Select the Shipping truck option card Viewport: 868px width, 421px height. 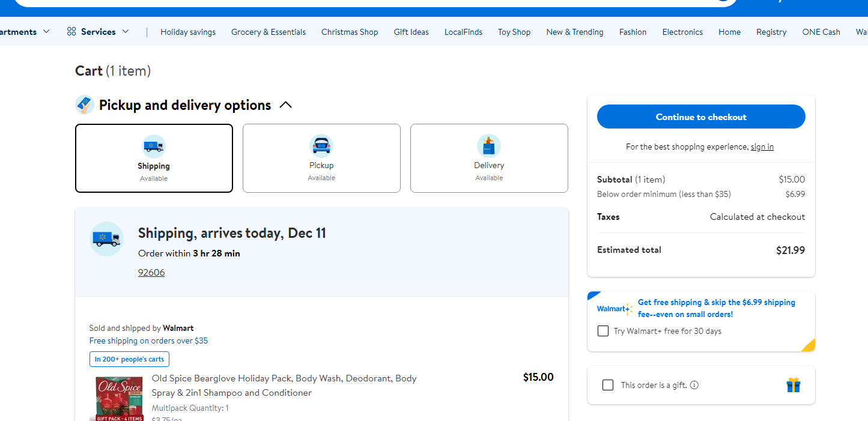154,158
